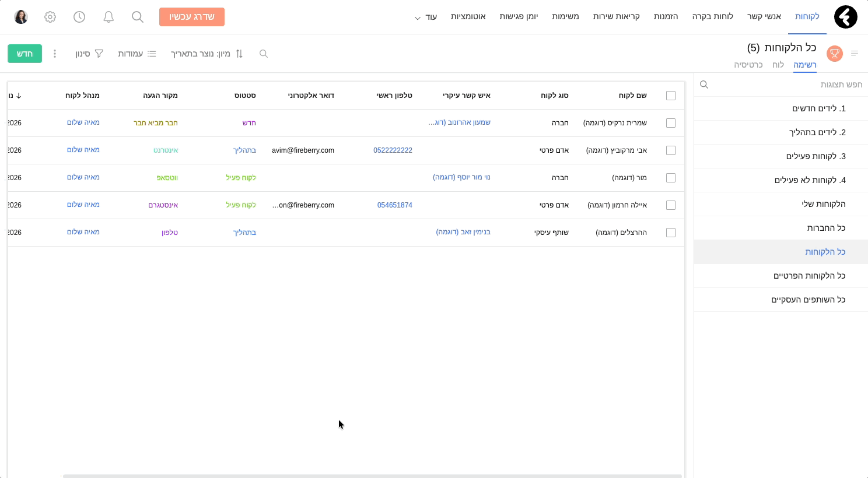Viewport: 868px width, 478px height.
Task: Select view כל החברות
Action: [781, 228]
